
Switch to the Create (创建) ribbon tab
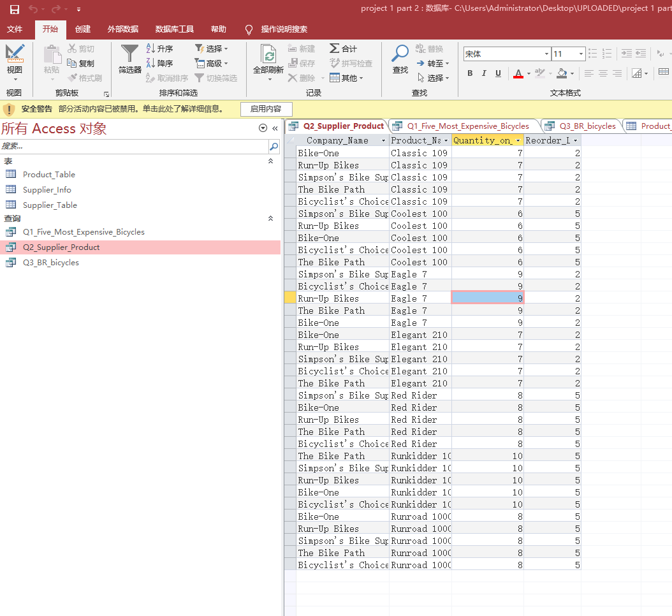tap(83, 29)
